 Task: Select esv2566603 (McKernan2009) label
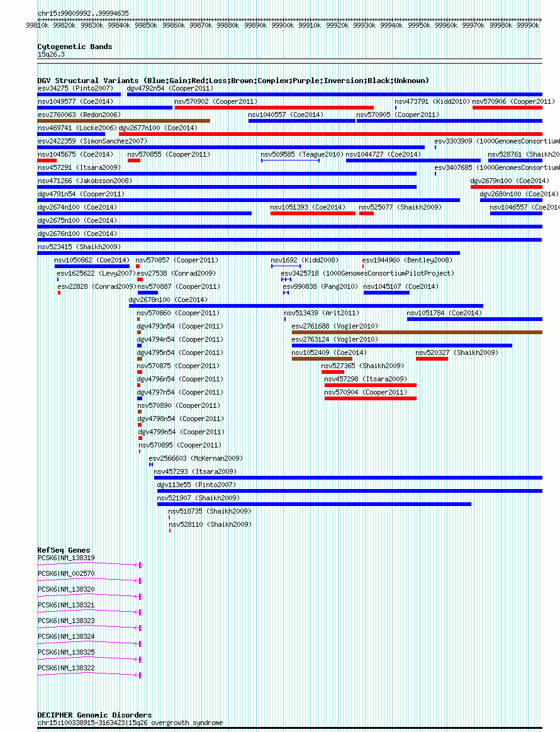[196, 458]
